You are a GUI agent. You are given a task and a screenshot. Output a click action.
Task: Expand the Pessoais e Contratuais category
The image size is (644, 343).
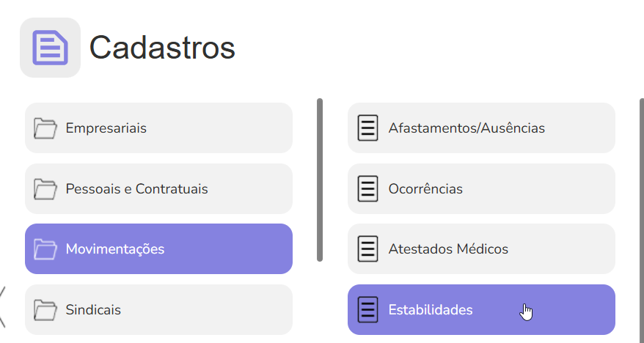(137, 189)
